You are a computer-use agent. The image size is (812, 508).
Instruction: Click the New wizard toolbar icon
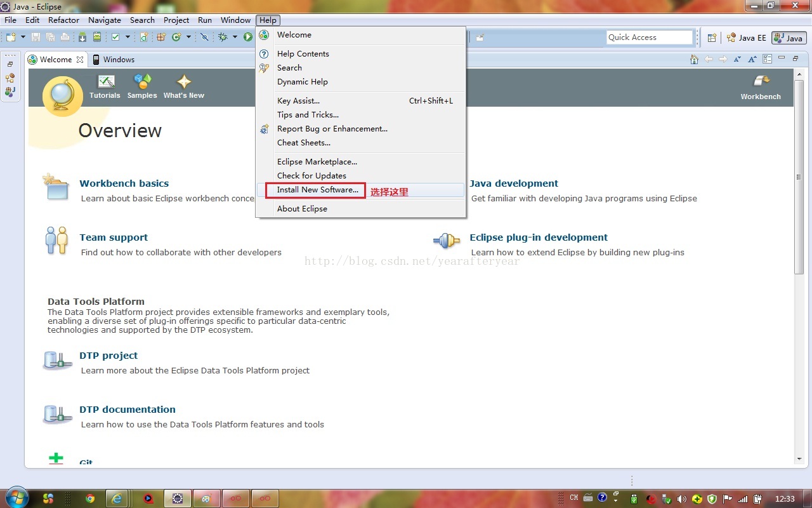coord(11,37)
